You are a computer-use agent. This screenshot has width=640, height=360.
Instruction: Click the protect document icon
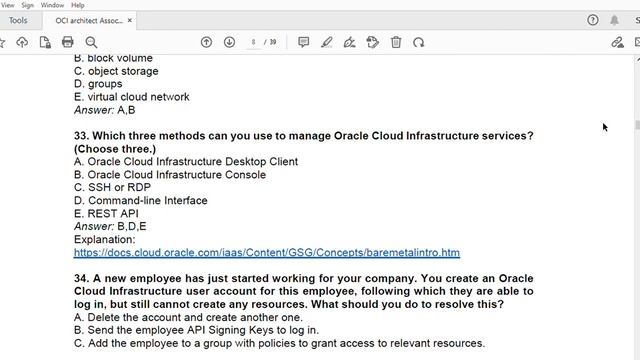tap(45, 42)
